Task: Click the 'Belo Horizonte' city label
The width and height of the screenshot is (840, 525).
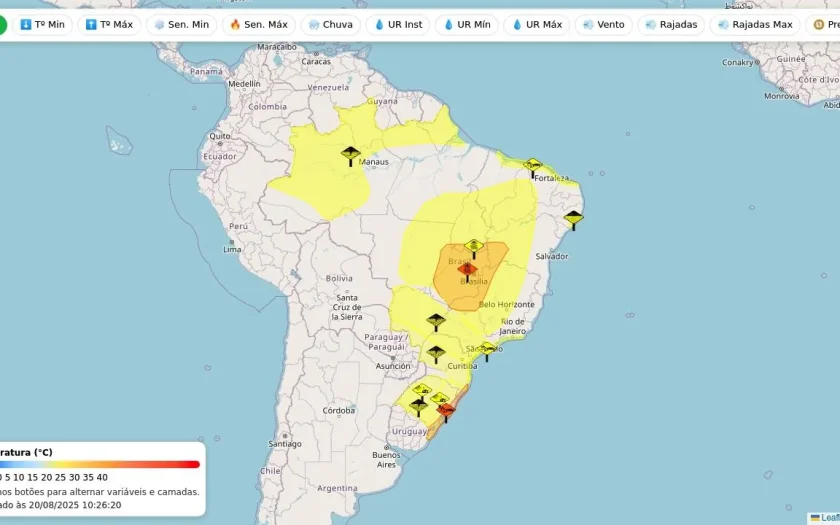Action: (x=507, y=304)
